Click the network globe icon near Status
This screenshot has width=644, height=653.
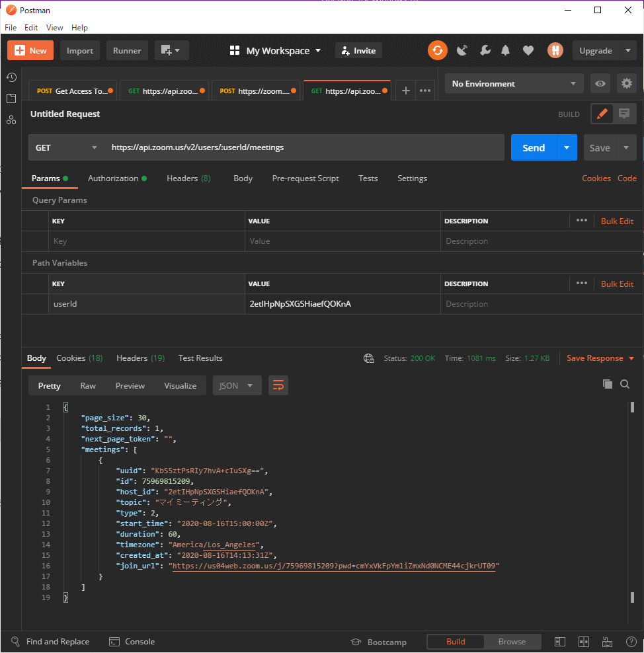(x=369, y=358)
